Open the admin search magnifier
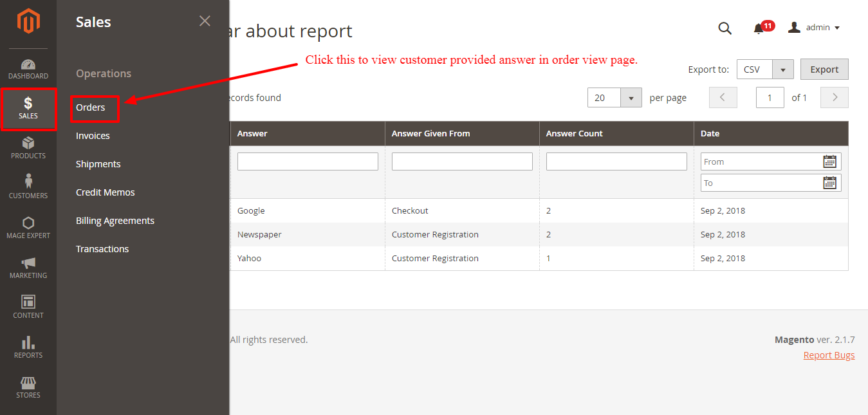Viewport: 868px width, 415px height. [725, 28]
